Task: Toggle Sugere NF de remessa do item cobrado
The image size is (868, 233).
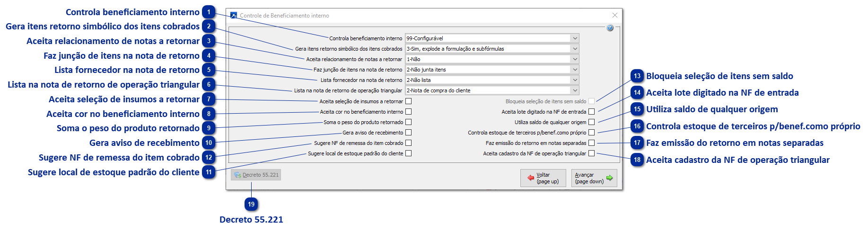Action: (409, 143)
